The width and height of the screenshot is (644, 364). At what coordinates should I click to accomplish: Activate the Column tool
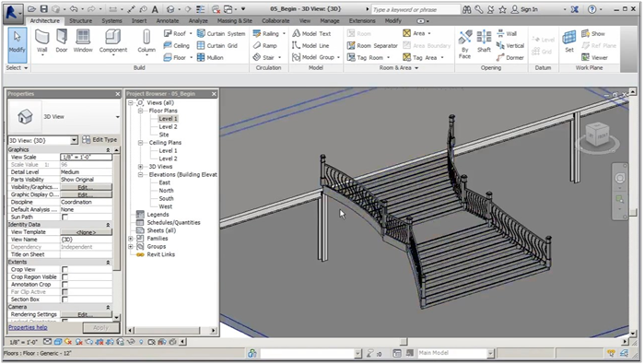(146, 41)
